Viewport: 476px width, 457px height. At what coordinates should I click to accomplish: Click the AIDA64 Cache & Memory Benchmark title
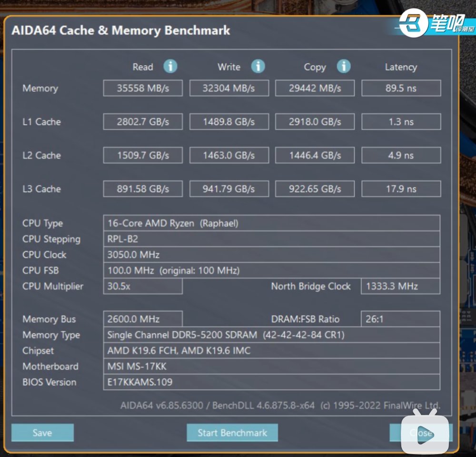pyautogui.click(x=121, y=30)
